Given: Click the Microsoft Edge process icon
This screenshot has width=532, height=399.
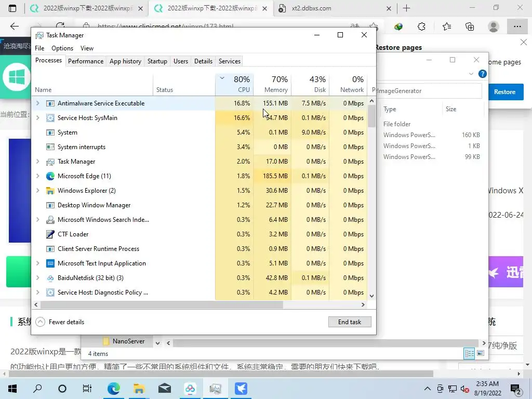Looking at the screenshot, I should click(50, 176).
